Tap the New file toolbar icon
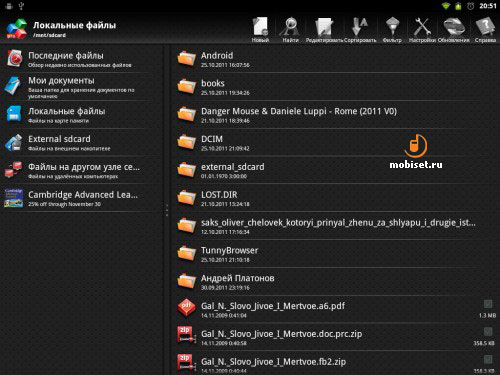Image resolution: width=500 pixels, height=375 pixels. (x=260, y=26)
